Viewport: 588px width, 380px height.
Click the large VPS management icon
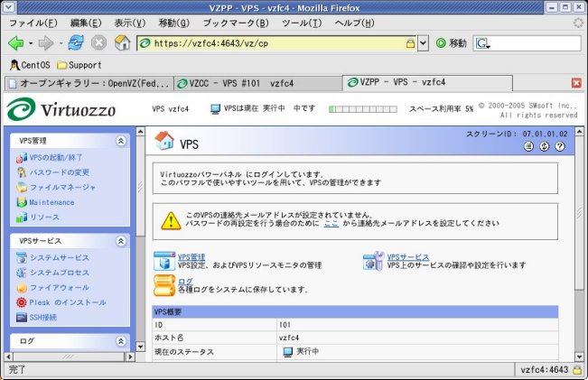point(164,261)
